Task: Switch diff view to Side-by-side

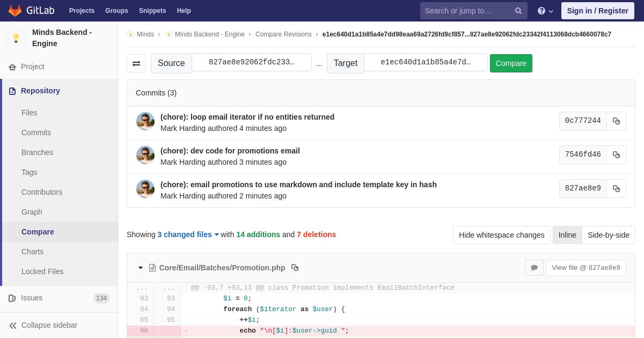Action: click(608, 235)
